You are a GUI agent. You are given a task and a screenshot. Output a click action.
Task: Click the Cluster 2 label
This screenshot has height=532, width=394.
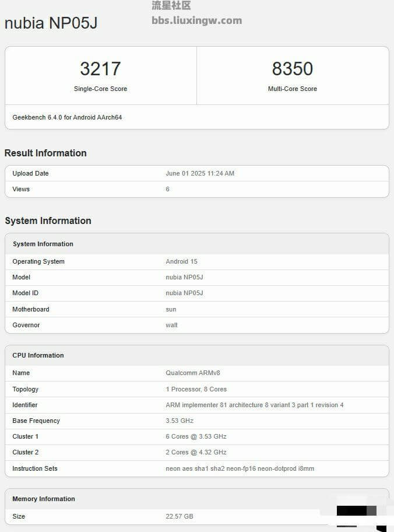[26, 452]
